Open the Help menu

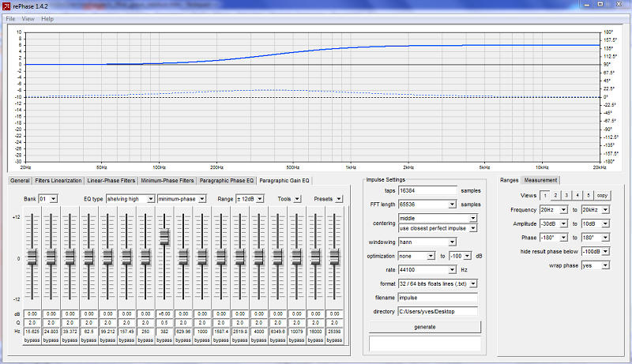pyautogui.click(x=47, y=19)
